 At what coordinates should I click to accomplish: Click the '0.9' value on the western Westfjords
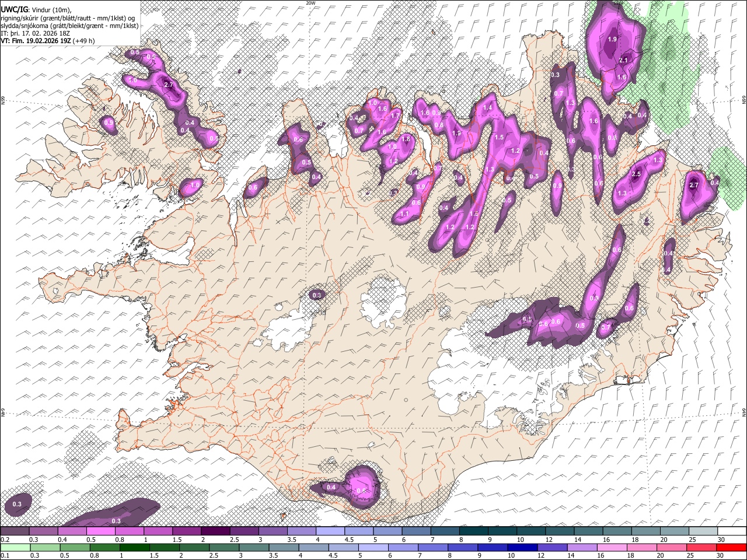[x=109, y=123]
